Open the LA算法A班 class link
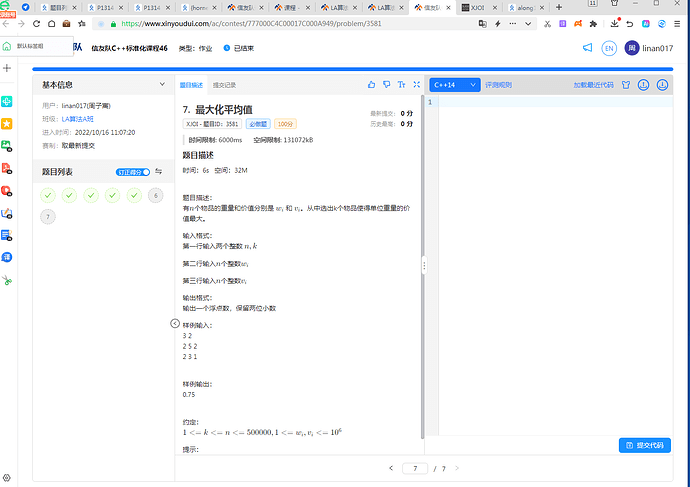The height and width of the screenshot is (487, 690). (77, 119)
